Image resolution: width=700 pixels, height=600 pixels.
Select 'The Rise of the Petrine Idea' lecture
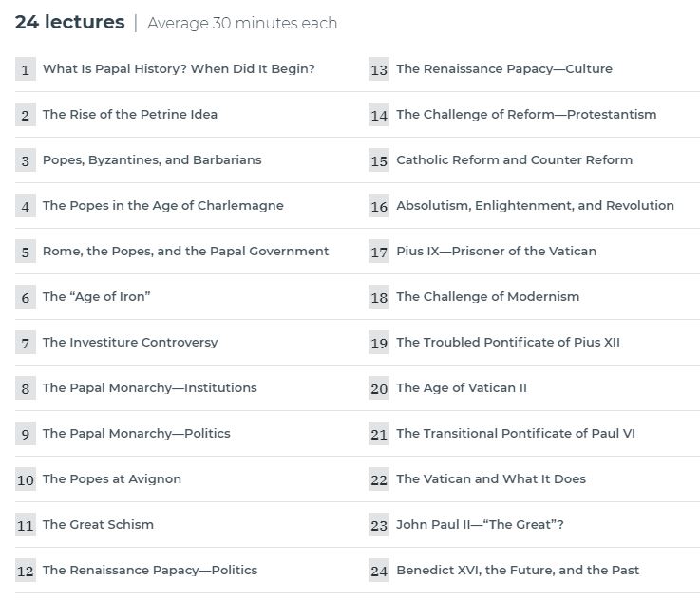pyautogui.click(x=130, y=115)
